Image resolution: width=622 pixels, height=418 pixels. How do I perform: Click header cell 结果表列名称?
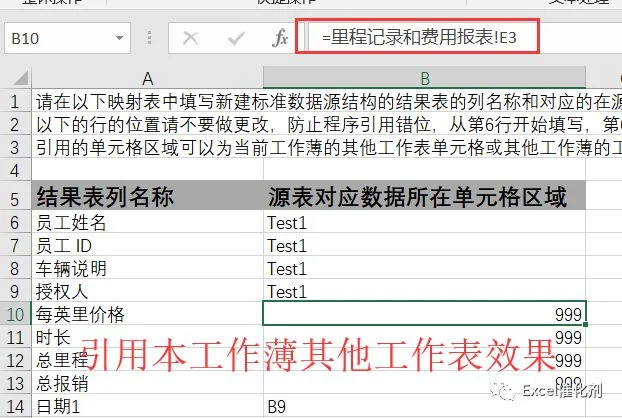[x=147, y=197]
